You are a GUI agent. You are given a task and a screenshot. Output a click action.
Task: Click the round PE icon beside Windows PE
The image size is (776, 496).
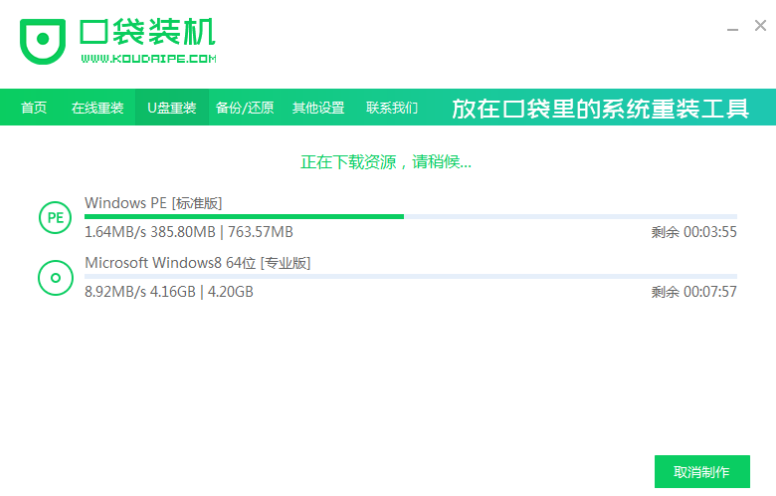pyautogui.click(x=56, y=217)
